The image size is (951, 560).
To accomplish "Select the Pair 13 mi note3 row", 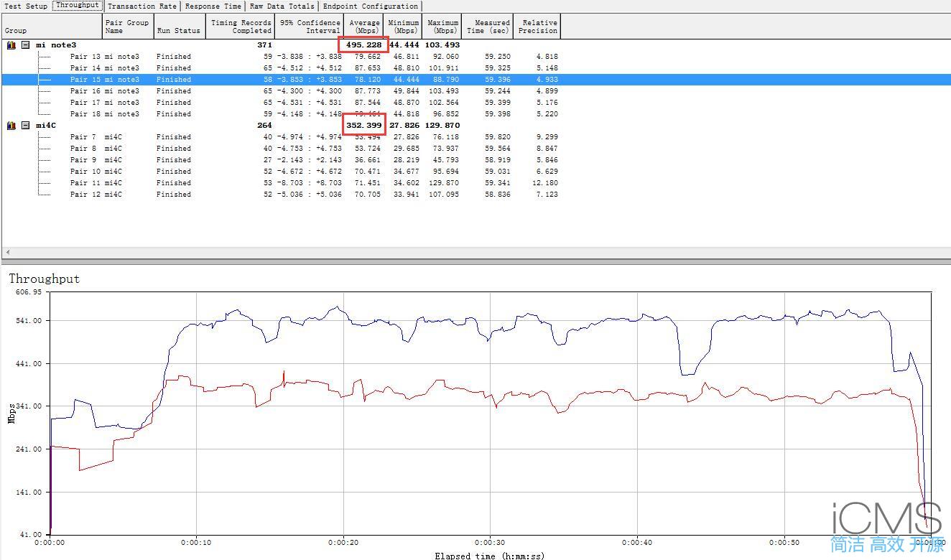I will (475, 57).
